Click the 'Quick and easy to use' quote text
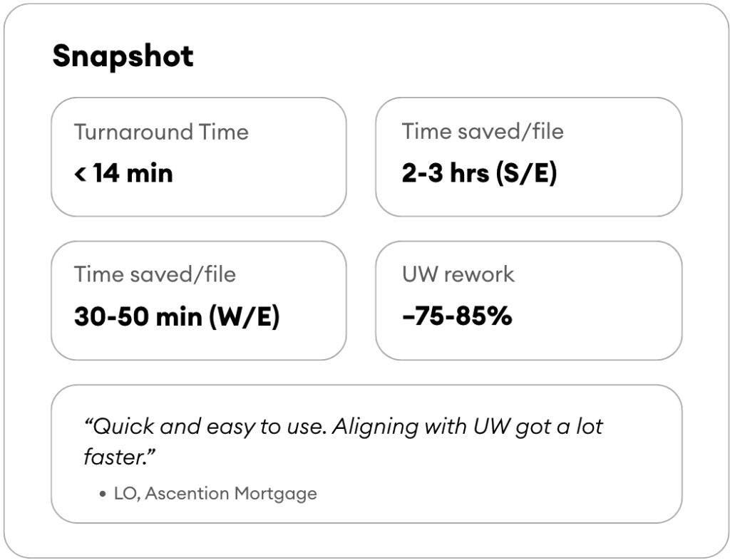 (x=205, y=427)
